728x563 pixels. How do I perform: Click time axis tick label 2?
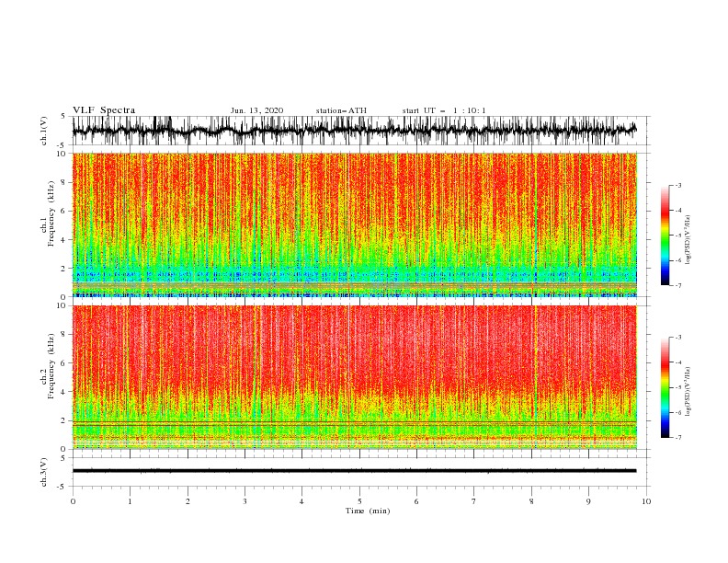coord(188,501)
